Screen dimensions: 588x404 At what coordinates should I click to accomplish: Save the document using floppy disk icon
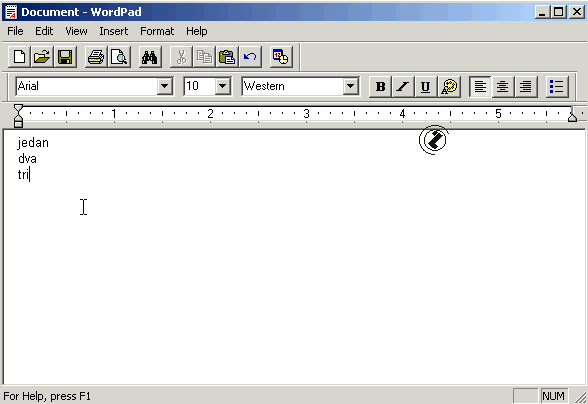(65, 57)
